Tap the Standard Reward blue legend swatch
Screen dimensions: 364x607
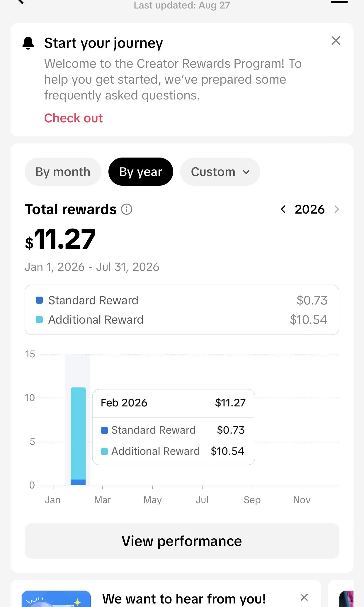point(39,300)
